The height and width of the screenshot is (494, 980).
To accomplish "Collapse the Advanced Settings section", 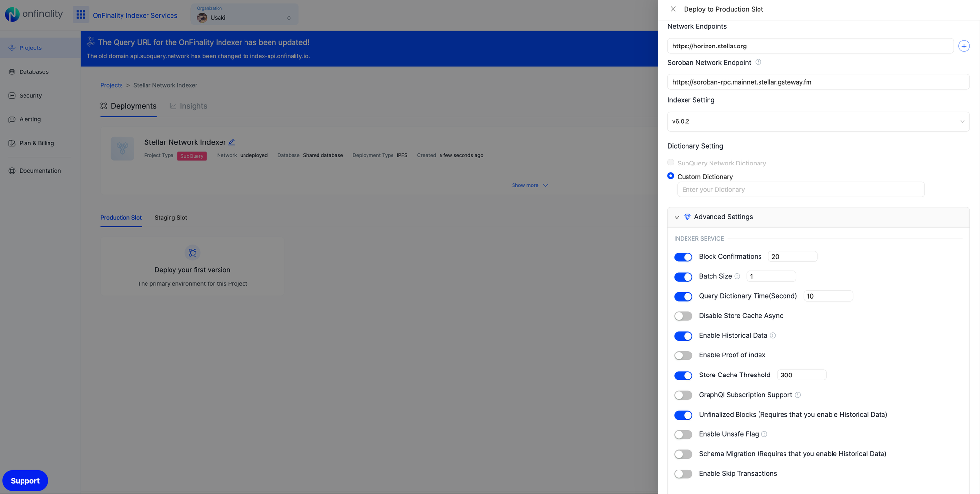I will pos(677,217).
